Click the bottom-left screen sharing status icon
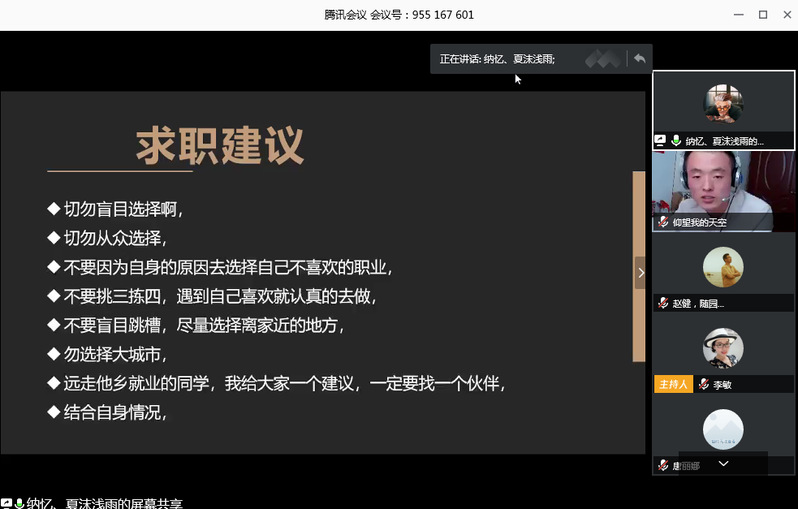Image resolution: width=798 pixels, height=509 pixels. (x=6, y=503)
